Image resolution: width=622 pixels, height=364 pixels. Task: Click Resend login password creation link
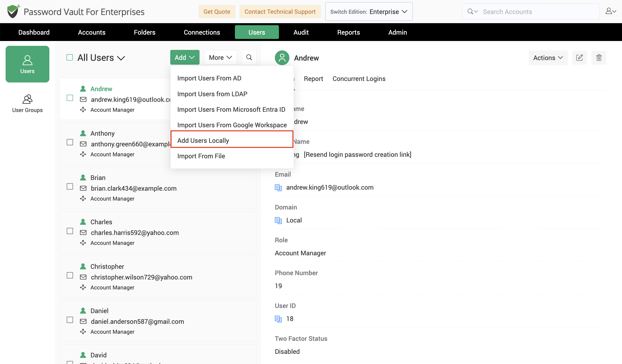(358, 155)
